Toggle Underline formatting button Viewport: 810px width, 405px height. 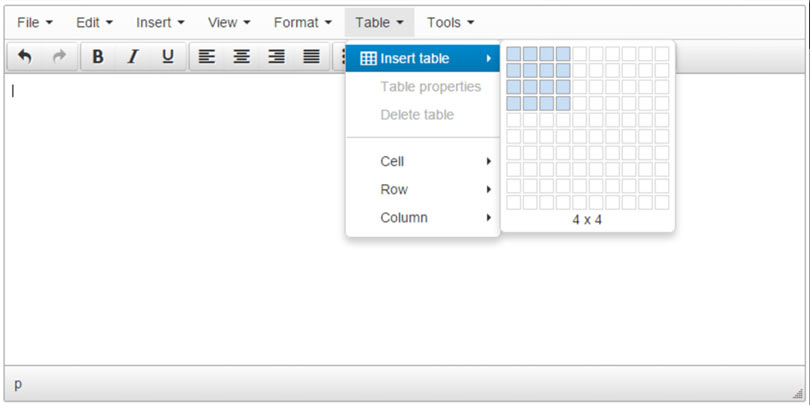(168, 56)
